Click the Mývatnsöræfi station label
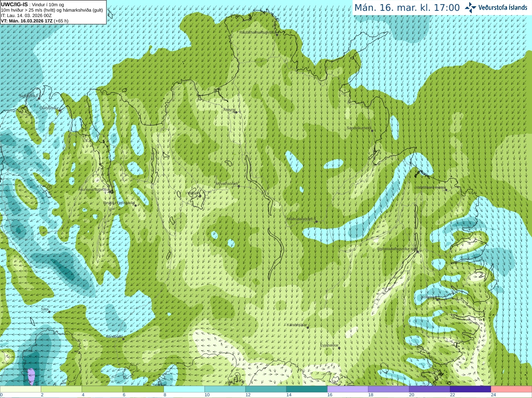Image resolution: width=532 pixels, height=398 pixels. click(227, 184)
